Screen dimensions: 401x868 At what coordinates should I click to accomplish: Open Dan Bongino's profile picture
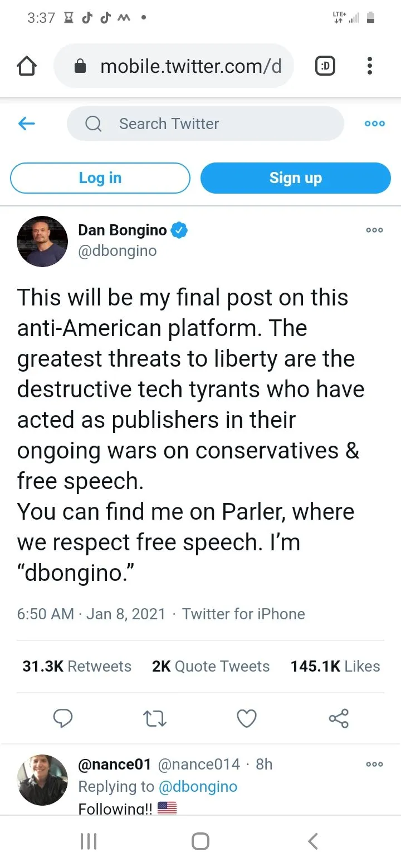click(42, 241)
